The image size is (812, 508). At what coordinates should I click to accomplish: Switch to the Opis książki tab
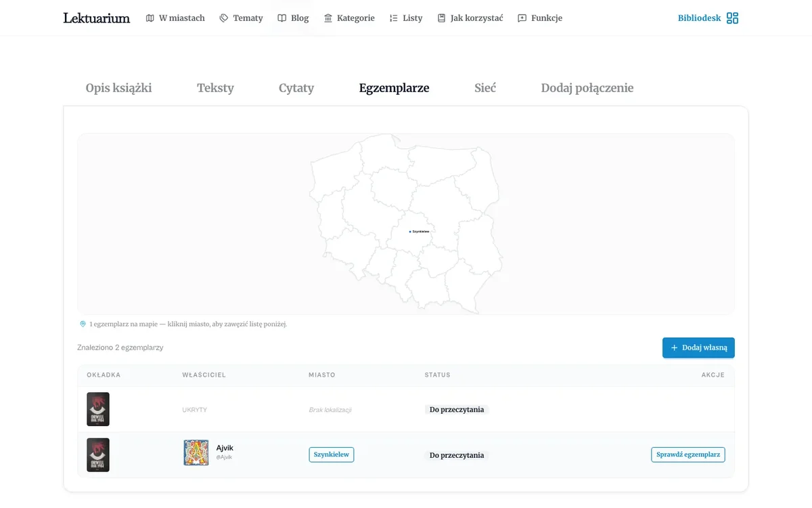point(118,88)
